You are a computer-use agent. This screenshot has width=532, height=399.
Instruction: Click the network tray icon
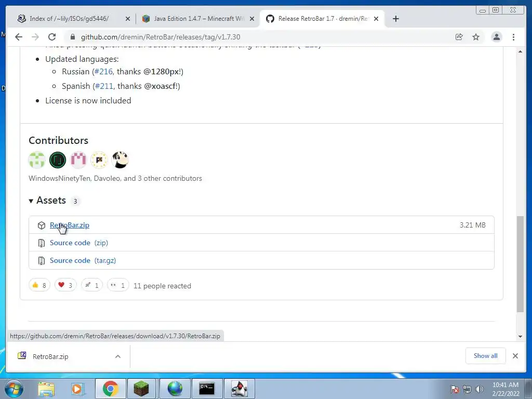(x=467, y=389)
